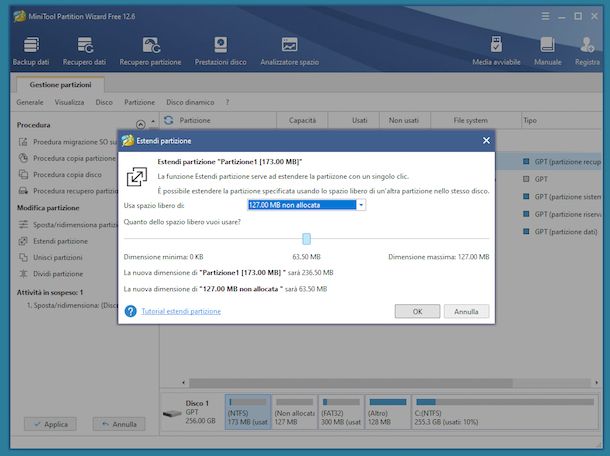Image resolution: width=610 pixels, height=456 pixels.
Task: Select pending task 1. Sposta/ridimensiona
Action: (72, 305)
